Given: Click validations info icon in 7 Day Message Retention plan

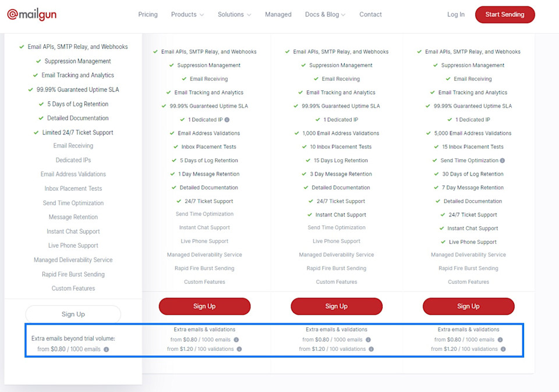Looking at the screenshot, I should [503, 350].
